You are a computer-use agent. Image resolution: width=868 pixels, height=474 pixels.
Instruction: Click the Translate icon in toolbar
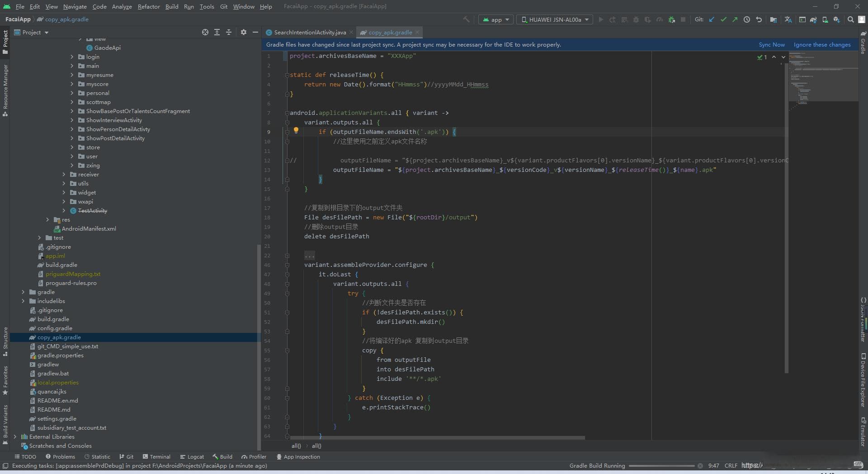(788, 19)
